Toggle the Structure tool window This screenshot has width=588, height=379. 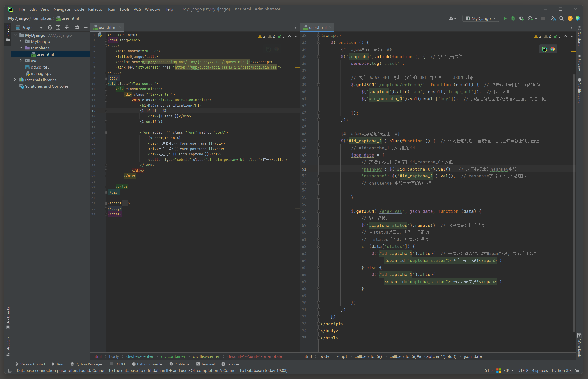pos(8,345)
